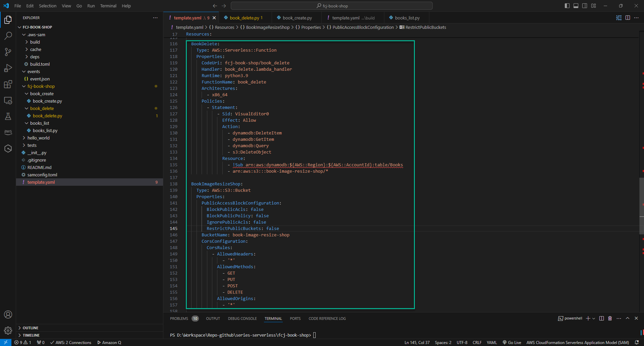644x346 pixels.
Task: Click the Ln 145, Col 37 position indicator
Action: click(x=417, y=342)
